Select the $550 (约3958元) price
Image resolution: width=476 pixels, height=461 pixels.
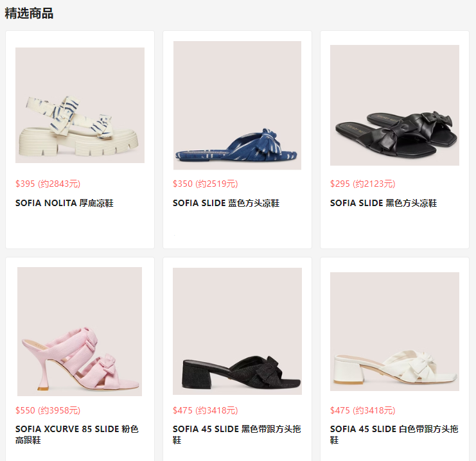point(48,410)
